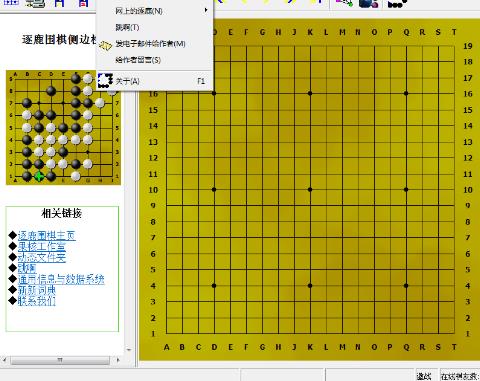Open the 联系我们 link
Image resolution: width=480 pixels, height=381 pixels.
[37, 301]
